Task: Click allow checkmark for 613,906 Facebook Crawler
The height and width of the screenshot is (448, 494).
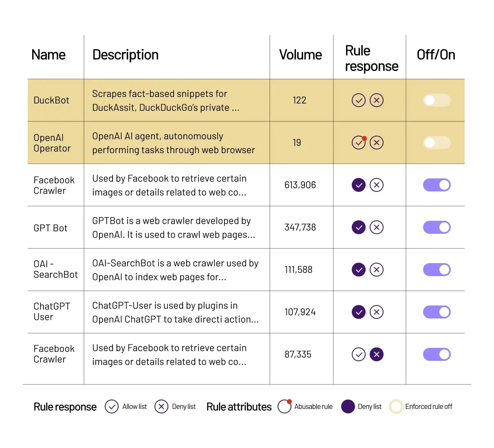Action: click(x=358, y=185)
